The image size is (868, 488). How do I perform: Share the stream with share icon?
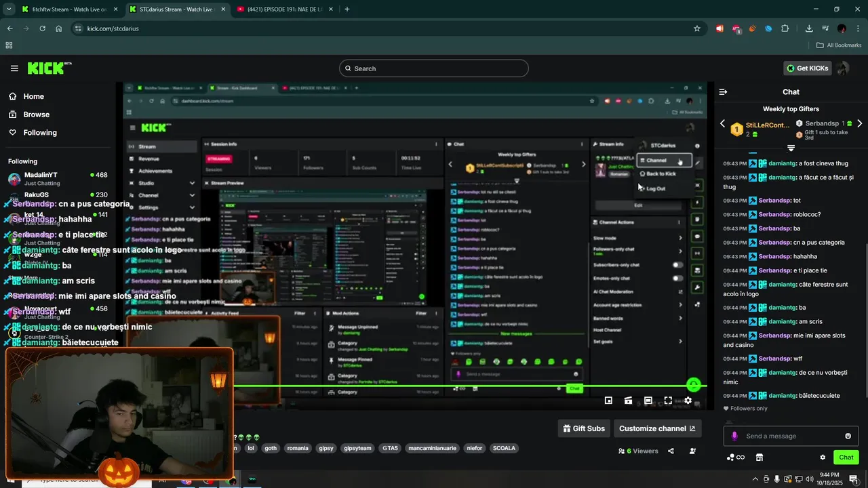(x=671, y=451)
